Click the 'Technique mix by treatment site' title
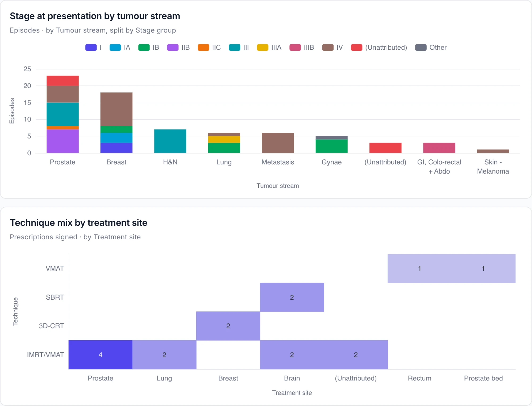The height and width of the screenshot is (406, 532). pyautogui.click(x=78, y=223)
